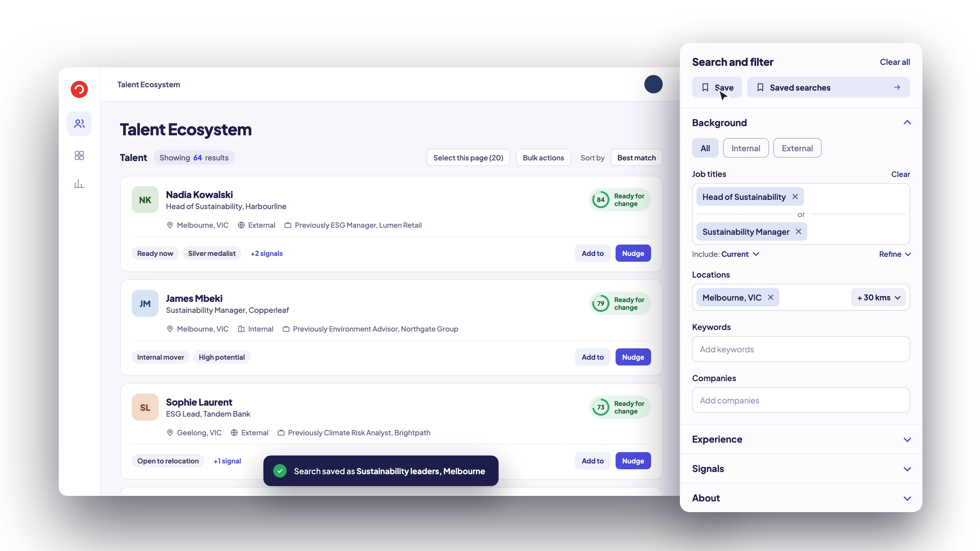Image resolution: width=980 pixels, height=551 pixels.
Task: Open Saved searches
Action: pos(828,88)
